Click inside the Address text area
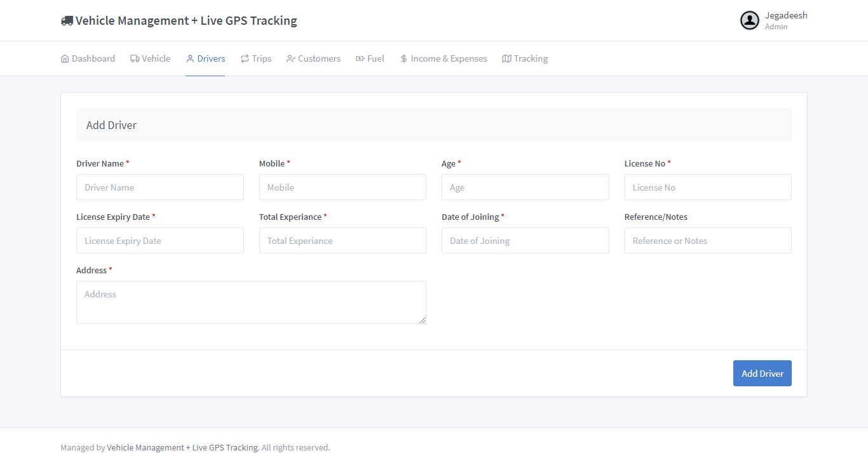 (x=251, y=302)
